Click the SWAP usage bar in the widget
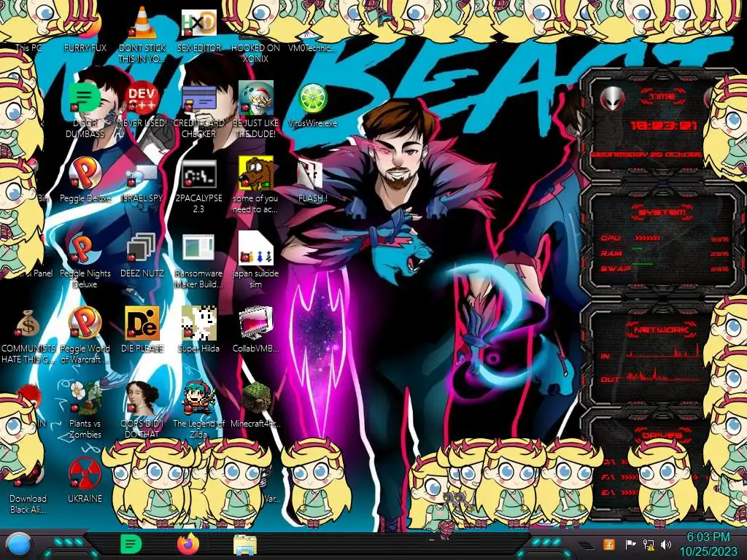Viewport: 747px width, 560px height. click(x=642, y=263)
